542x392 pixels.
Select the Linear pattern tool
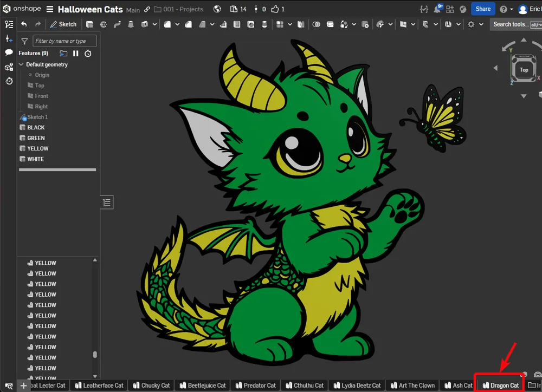280,24
